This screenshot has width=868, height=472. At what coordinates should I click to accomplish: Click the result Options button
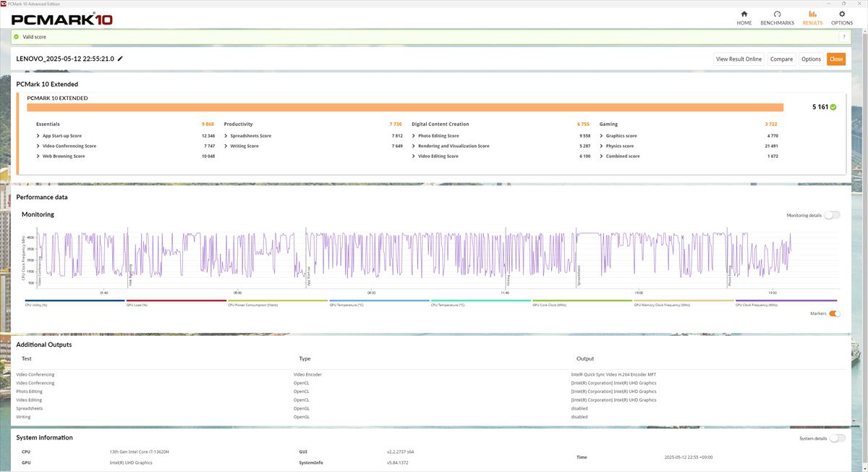[811, 59]
